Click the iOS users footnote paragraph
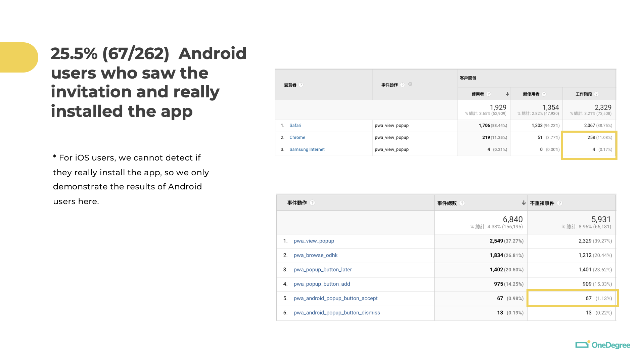Image resolution: width=644 pixels, height=362 pixels. [x=131, y=180]
